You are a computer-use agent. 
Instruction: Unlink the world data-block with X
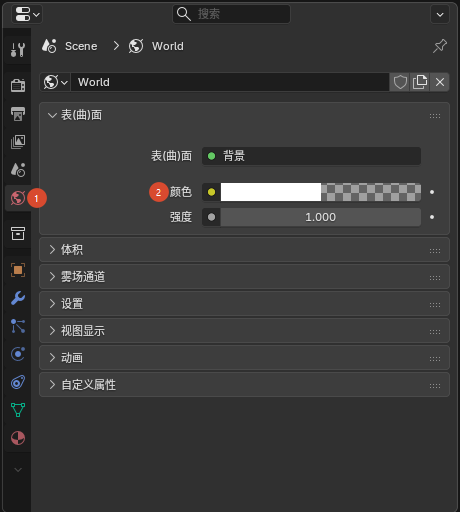point(440,82)
